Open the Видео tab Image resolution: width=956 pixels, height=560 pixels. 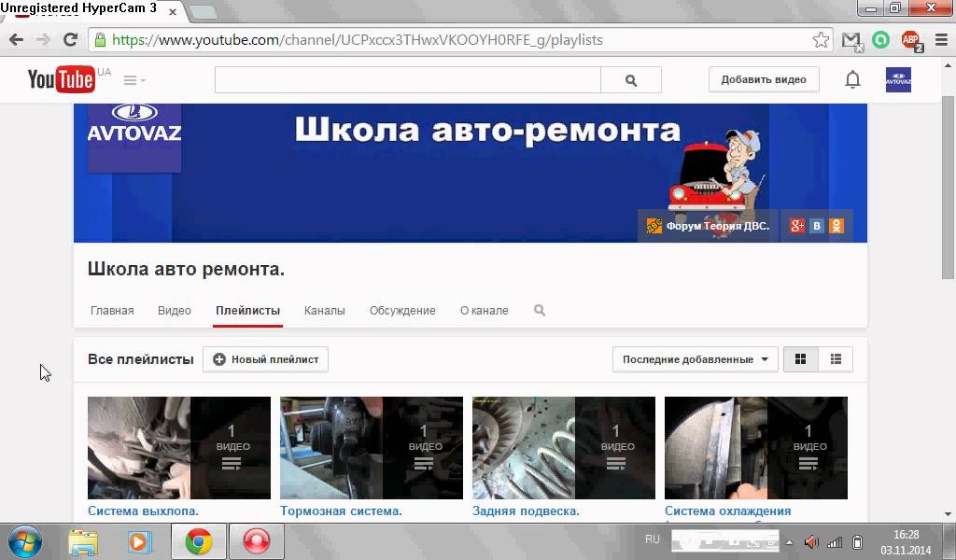(175, 310)
